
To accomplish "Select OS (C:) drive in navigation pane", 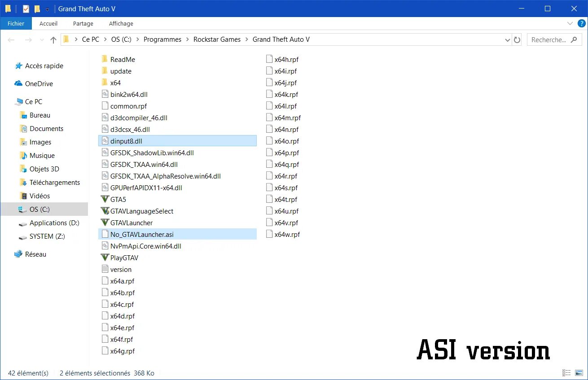I will pos(44,210).
